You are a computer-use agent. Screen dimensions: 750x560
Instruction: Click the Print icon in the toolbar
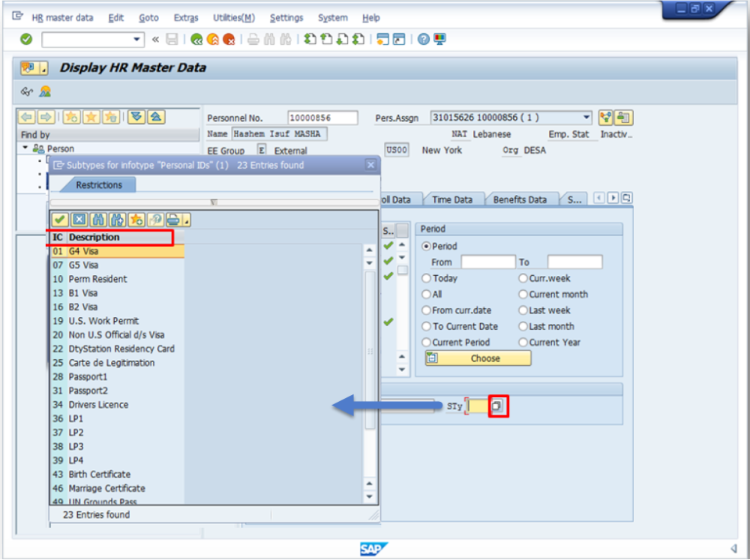click(253, 39)
